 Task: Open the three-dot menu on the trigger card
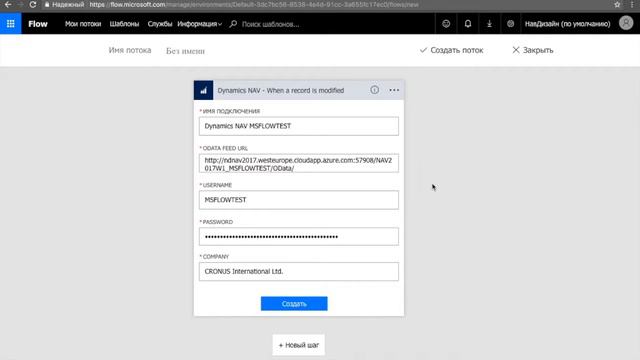tap(394, 90)
